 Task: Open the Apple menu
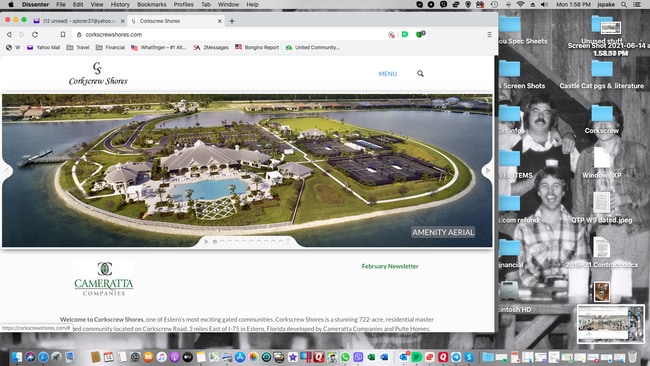click(x=11, y=5)
